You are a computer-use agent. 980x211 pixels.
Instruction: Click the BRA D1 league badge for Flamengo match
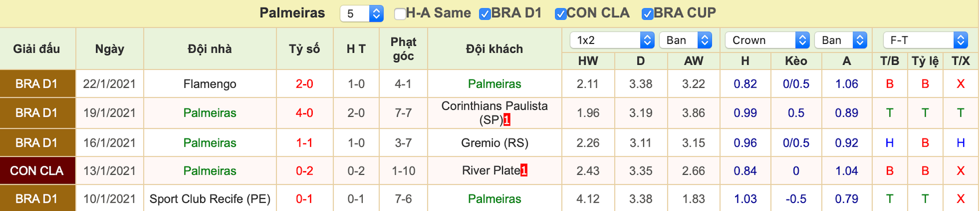37,84
